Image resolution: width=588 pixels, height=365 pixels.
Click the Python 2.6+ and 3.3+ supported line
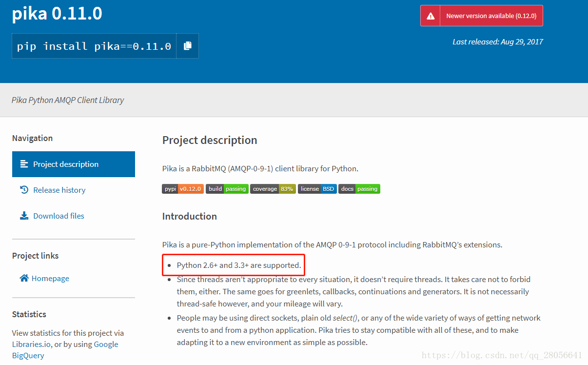click(239, 265)
